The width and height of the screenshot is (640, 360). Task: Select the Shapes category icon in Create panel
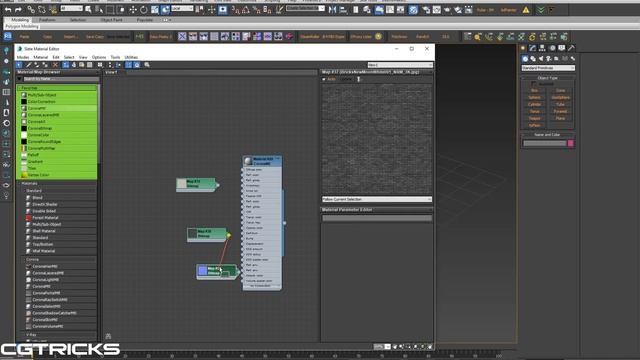pos(533,59)
